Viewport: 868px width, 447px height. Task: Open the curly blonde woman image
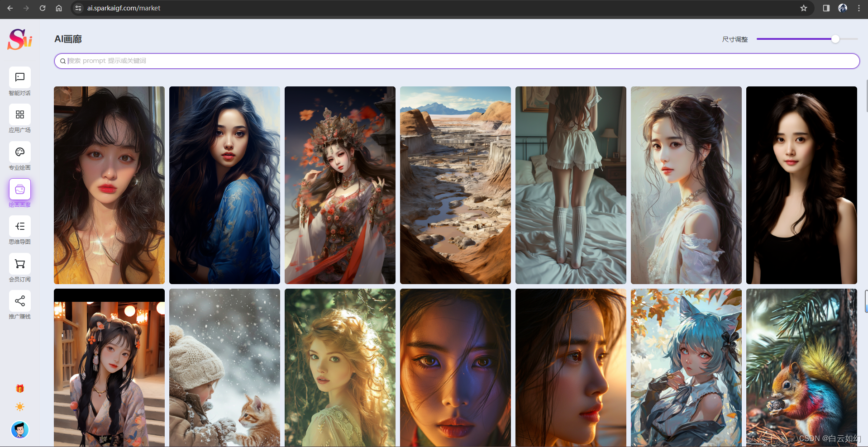pos(340,368)
